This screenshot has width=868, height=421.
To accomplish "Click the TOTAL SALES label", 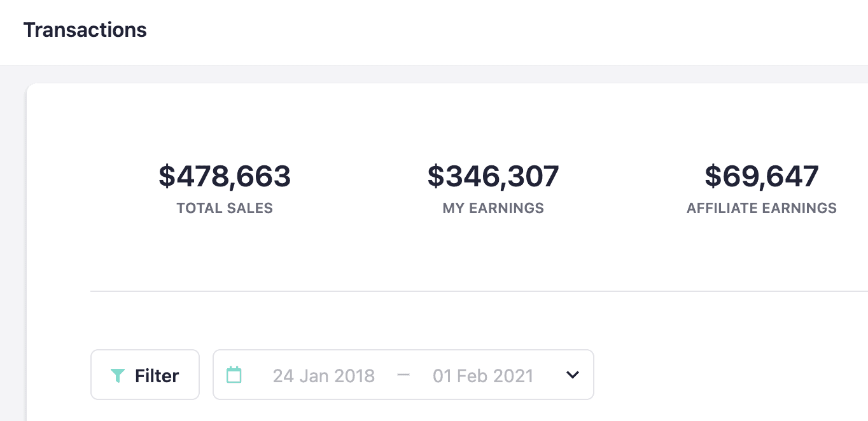I will pyautogui.click(x=225, y=208).
